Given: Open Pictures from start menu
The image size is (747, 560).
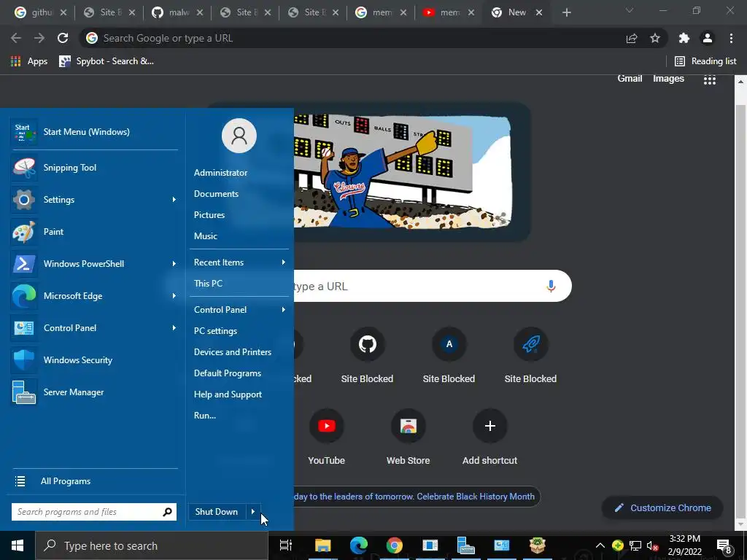Looking at the screenshot, I should 209,215.
